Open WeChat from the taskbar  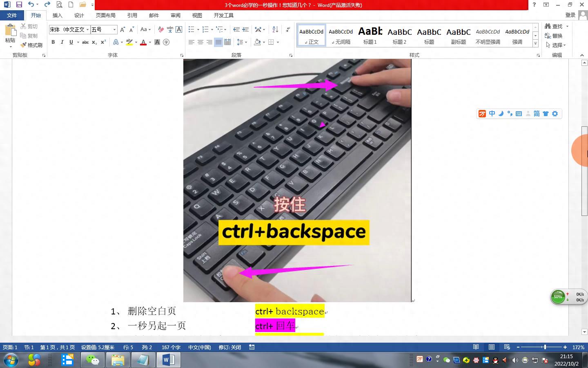pos(92,360)
